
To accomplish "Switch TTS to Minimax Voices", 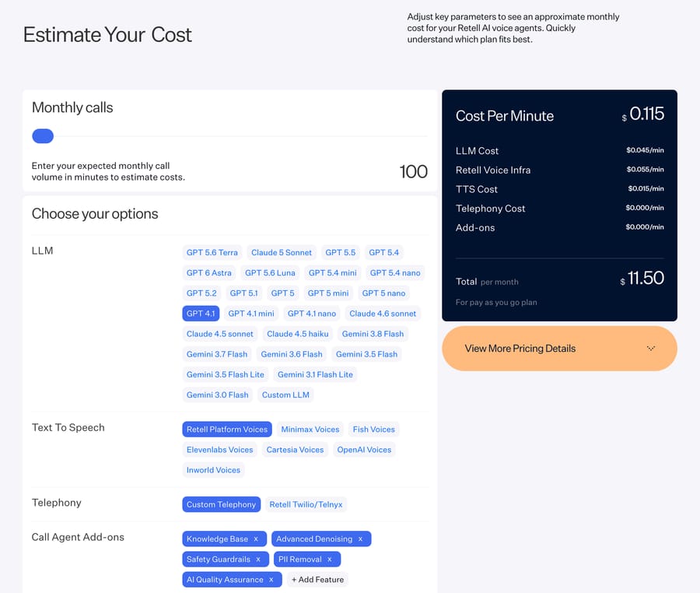I will 310,430.
